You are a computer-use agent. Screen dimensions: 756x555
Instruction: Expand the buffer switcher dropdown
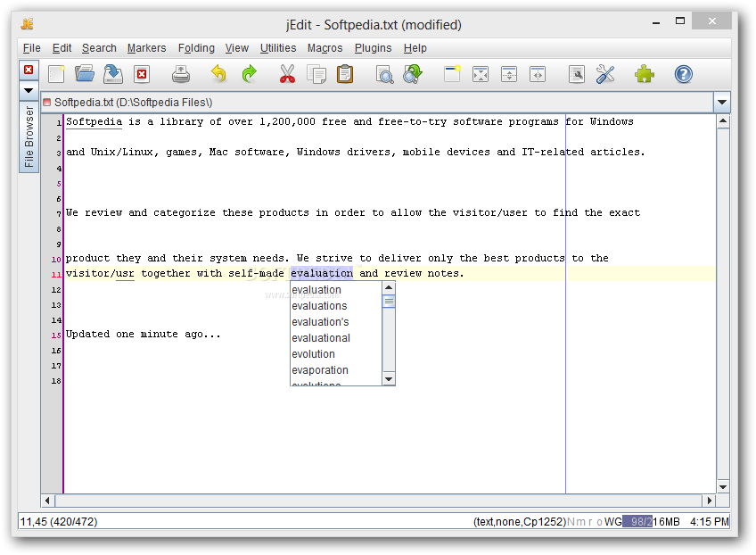pos(722,103)
